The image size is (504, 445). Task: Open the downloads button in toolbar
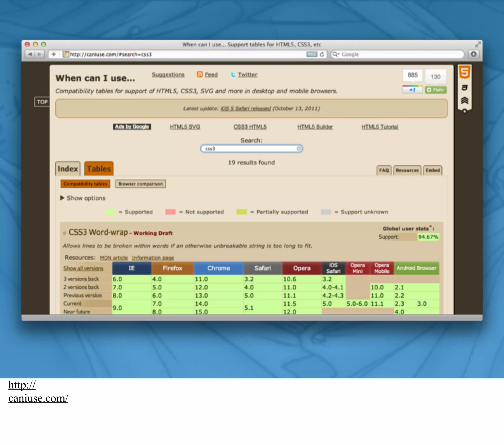click(473, 54)
